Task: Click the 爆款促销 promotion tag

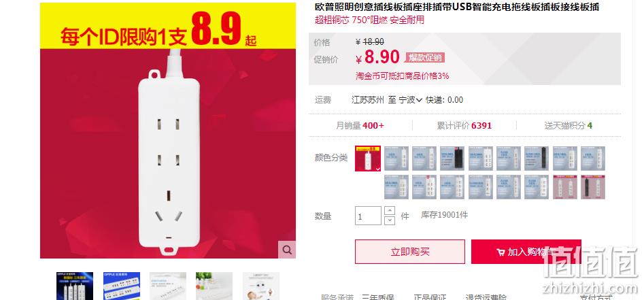Action: point(424,58)
